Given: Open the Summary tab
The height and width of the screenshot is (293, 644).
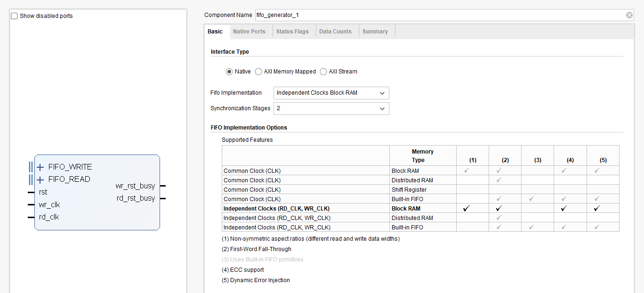Looking at the screenshot, I should pos(375,32).
